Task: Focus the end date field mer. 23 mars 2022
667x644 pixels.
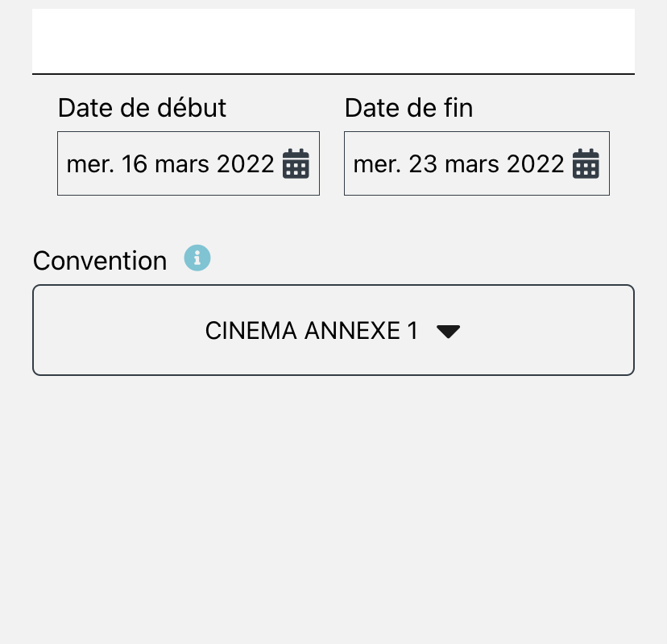Action: tap(477, 163)
